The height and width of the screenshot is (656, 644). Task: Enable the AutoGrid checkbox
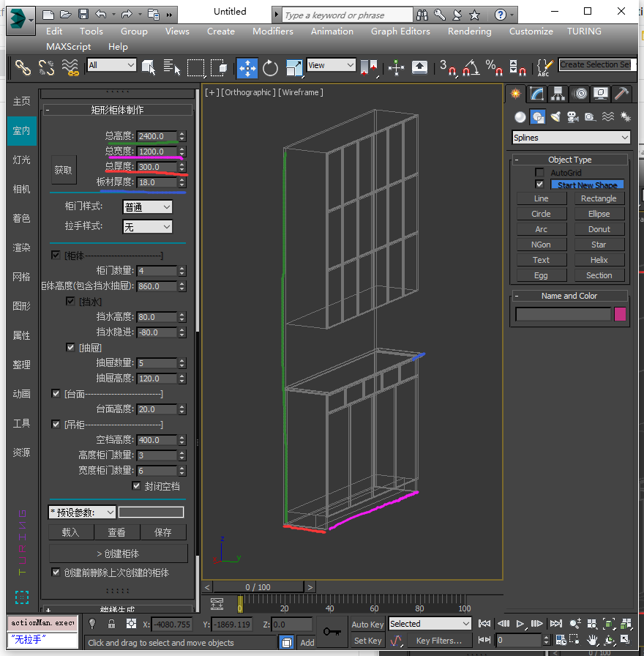click(x=540, y=172)
